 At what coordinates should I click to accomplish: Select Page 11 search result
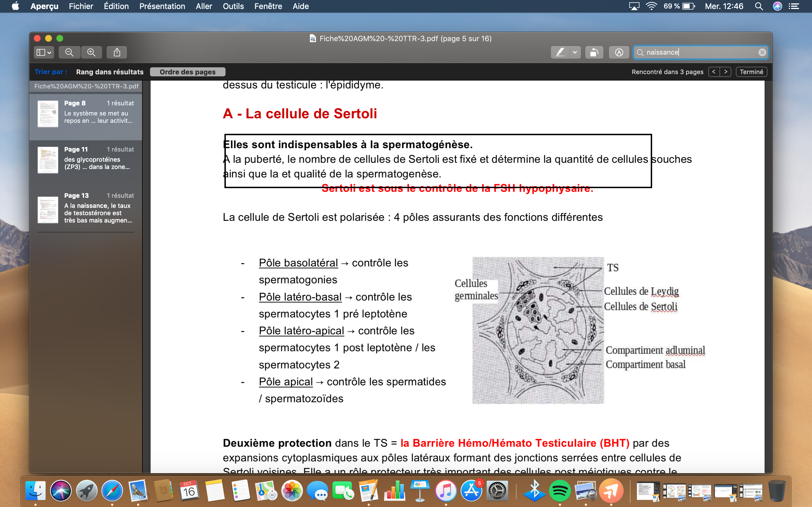tap(86, 159)
